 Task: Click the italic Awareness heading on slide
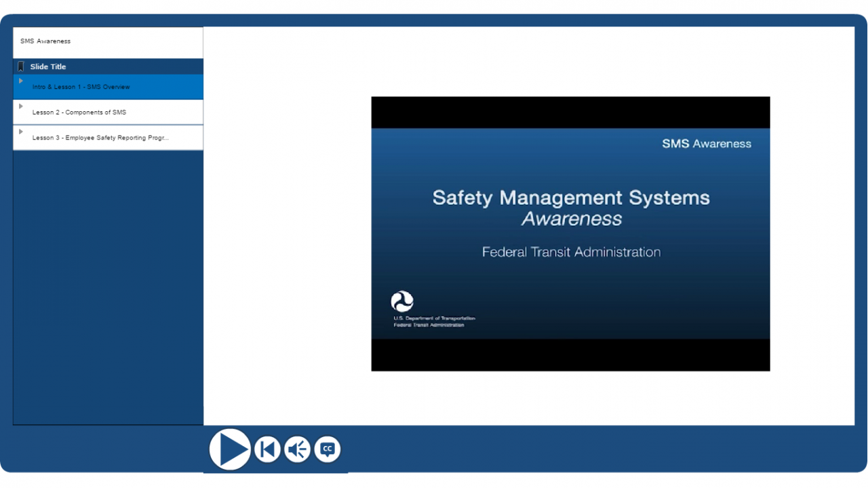click(572, 219)
